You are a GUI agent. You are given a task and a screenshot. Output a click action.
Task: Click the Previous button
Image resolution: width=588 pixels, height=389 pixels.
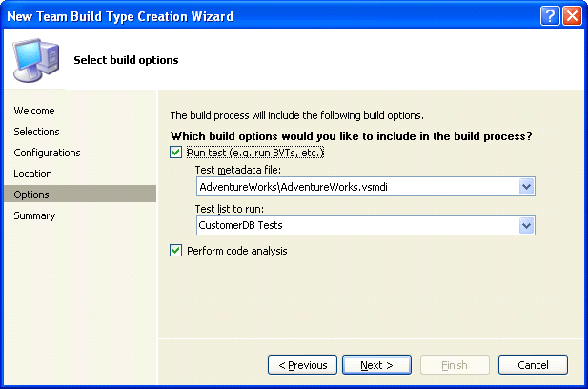pos(302,365)
